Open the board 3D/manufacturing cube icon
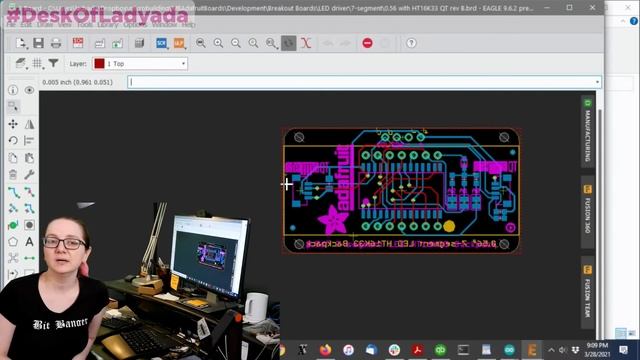 pyautogui.click(x=139, y=43)
